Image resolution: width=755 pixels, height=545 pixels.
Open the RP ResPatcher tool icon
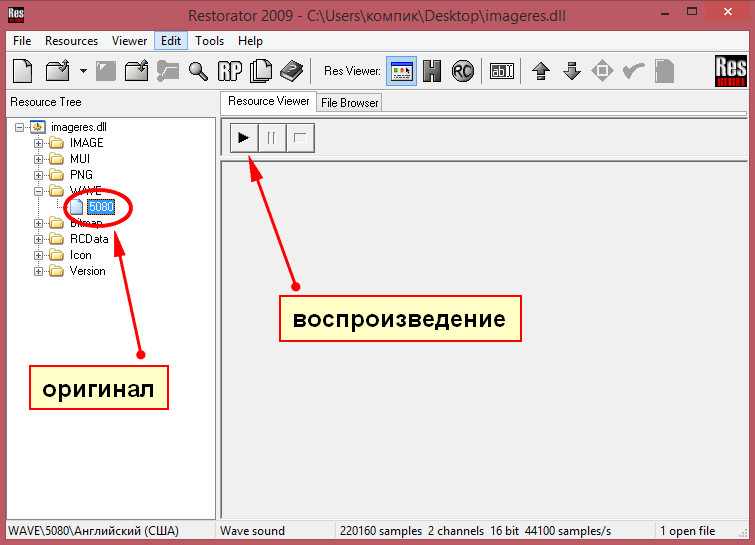tap(230, 71)
